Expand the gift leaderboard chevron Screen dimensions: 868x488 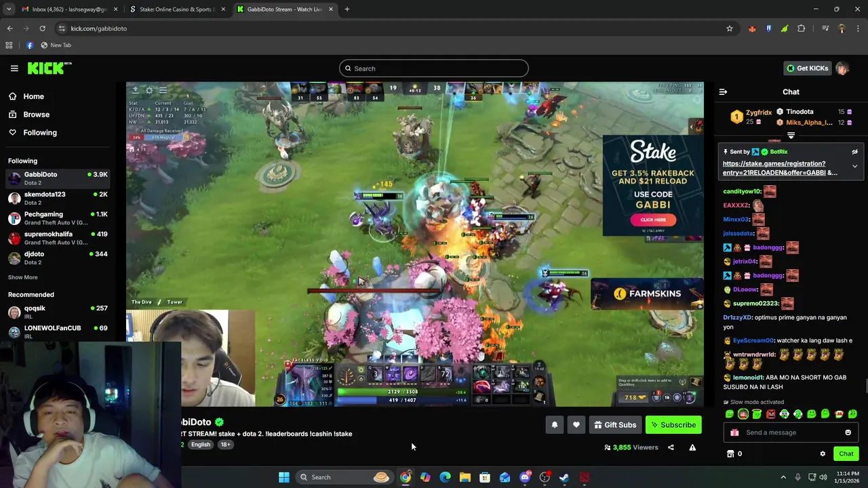pyautogui.click(x=791, y=136)
